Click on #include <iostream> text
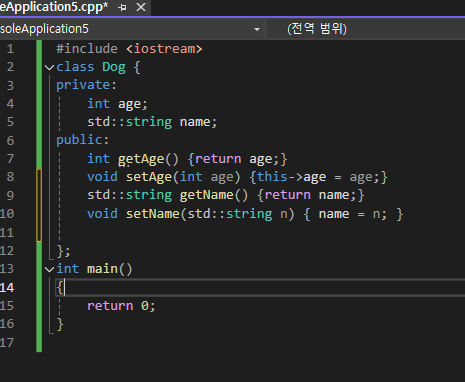This screenshot has width=465, height=382. tap(129, 49)
